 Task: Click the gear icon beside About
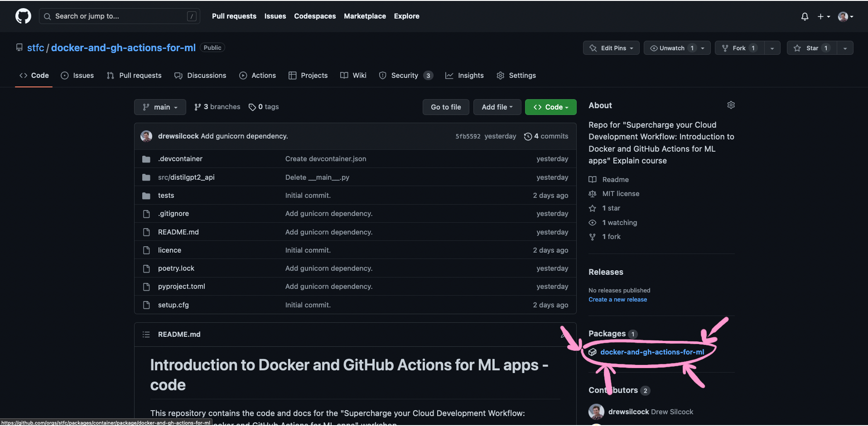pos(731,105)
